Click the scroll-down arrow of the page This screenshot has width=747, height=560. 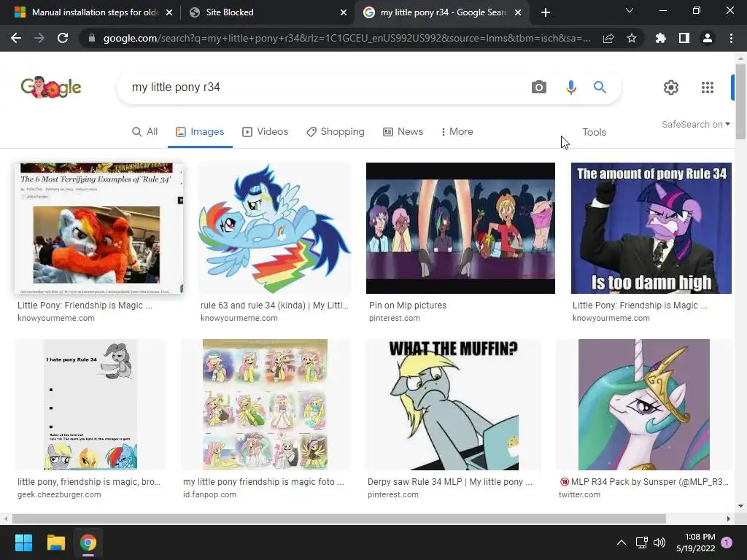pyautogui.click(x=740, y=506)
